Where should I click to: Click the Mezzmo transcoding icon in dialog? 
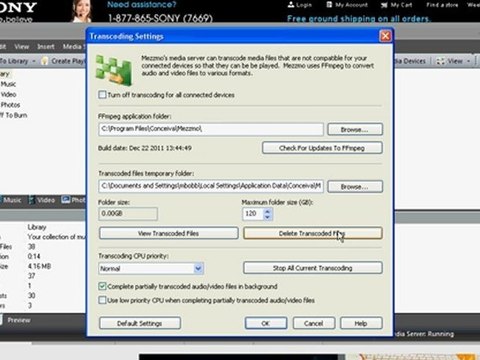coord(114,70)
